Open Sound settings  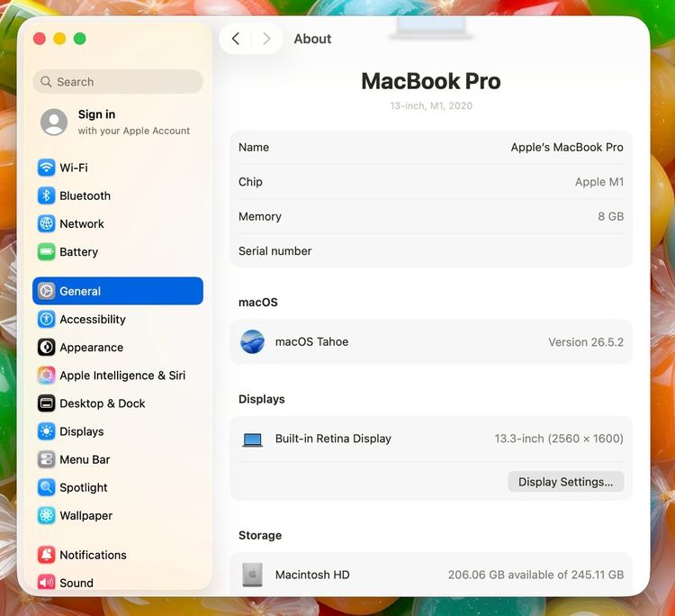tap(118, 583)
